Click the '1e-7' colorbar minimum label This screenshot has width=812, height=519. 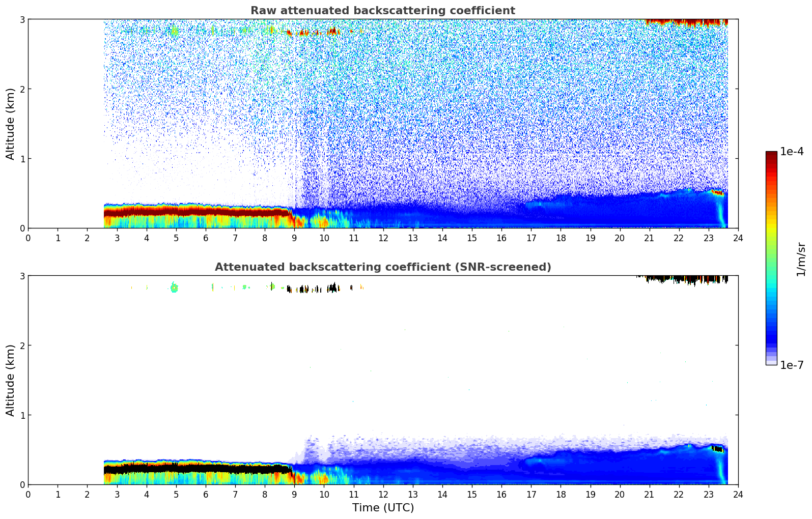[792, 365]
